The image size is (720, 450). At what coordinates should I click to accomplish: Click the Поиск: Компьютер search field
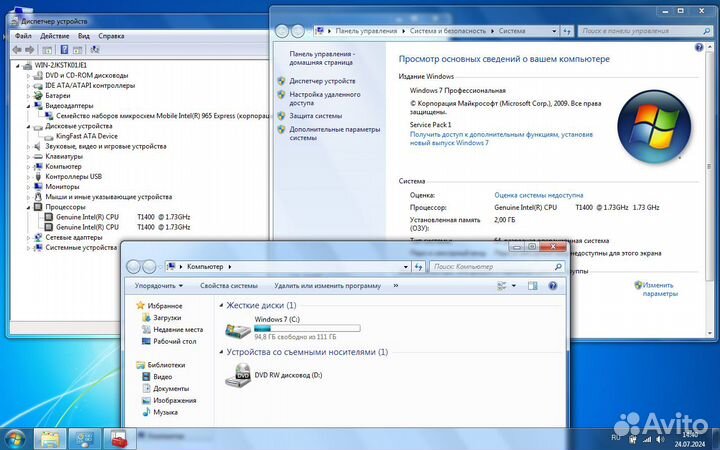coord(496,267)
